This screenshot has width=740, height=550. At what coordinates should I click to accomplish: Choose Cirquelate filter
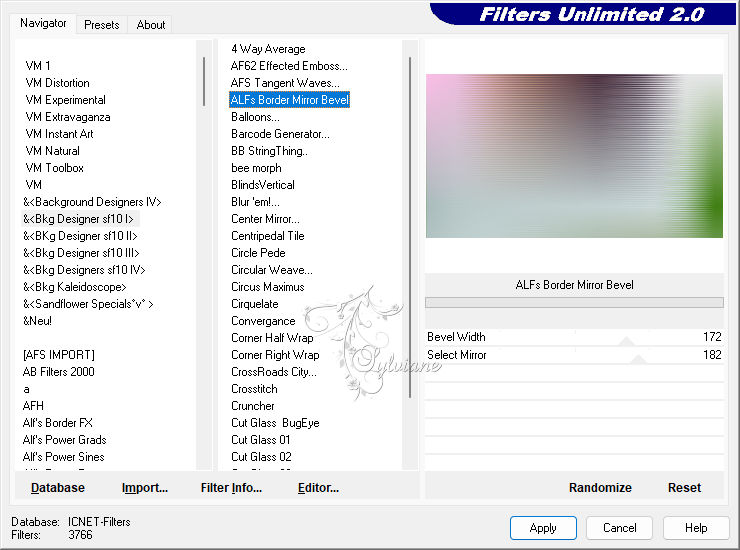point(255,304)
